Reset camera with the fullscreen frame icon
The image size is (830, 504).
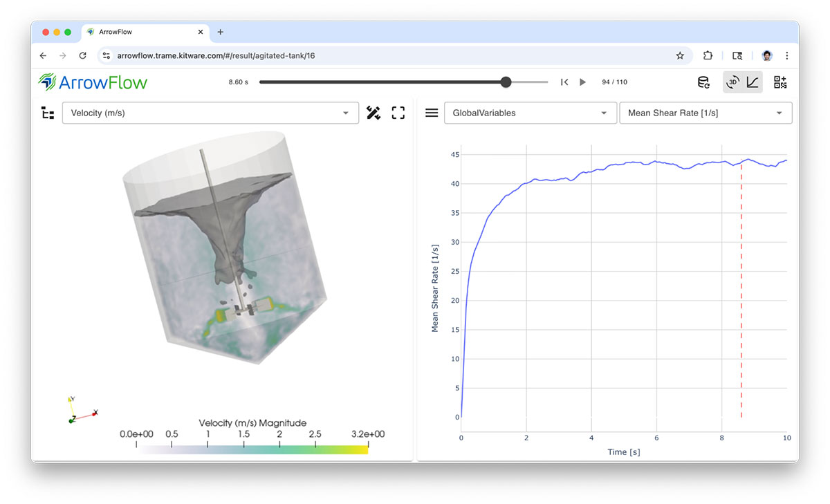[x=398, y=113]
